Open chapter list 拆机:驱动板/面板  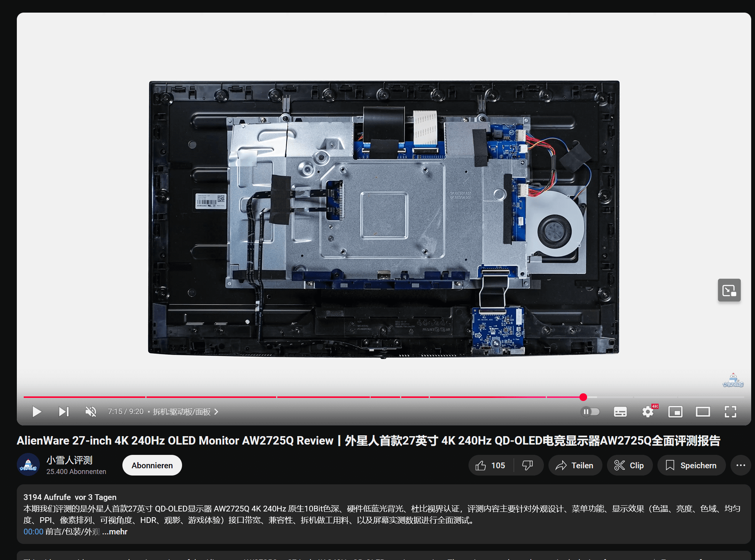185,412
